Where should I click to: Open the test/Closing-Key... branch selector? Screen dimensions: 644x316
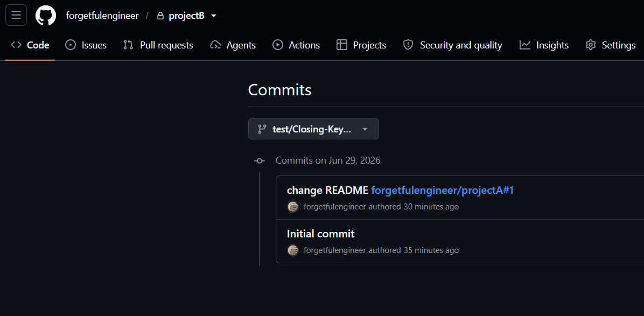coord(313,129)
